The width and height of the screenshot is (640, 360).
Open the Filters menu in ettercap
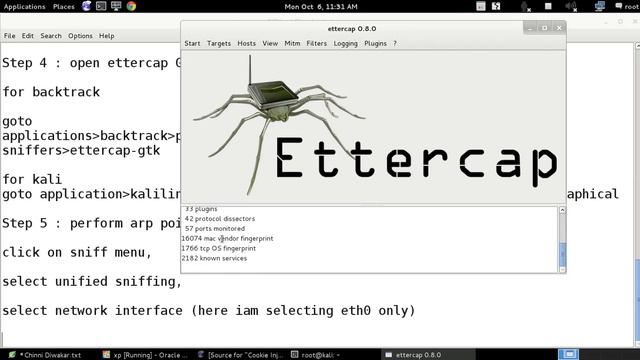coord(316,43)
